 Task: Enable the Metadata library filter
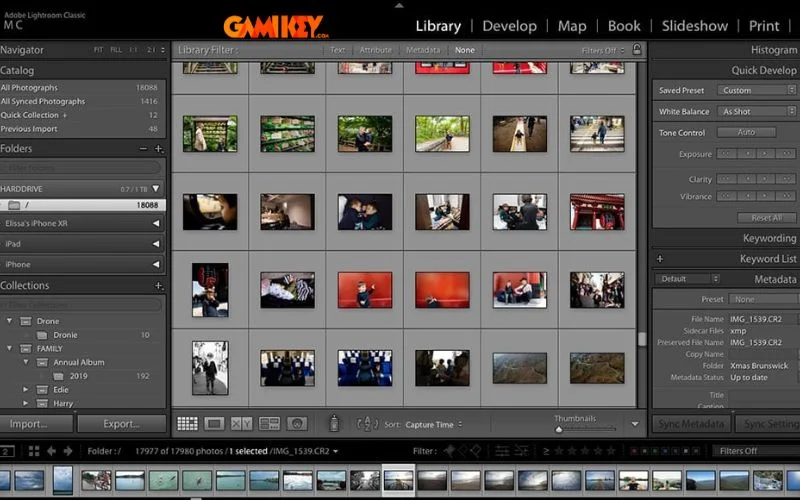(423, 50)
